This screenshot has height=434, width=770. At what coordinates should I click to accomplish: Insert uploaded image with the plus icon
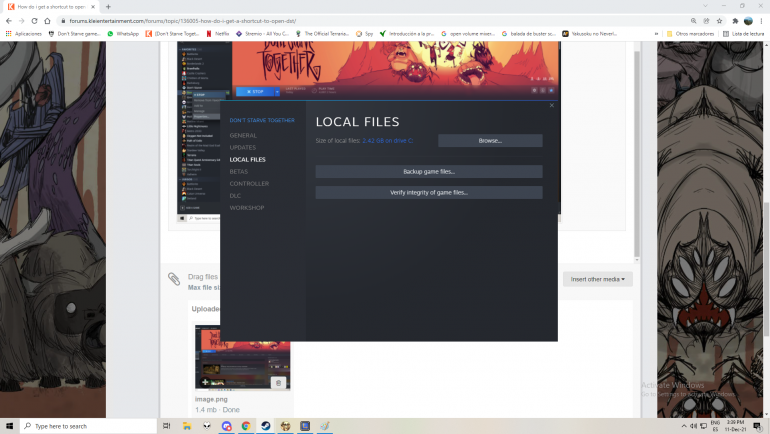[205, 382]
